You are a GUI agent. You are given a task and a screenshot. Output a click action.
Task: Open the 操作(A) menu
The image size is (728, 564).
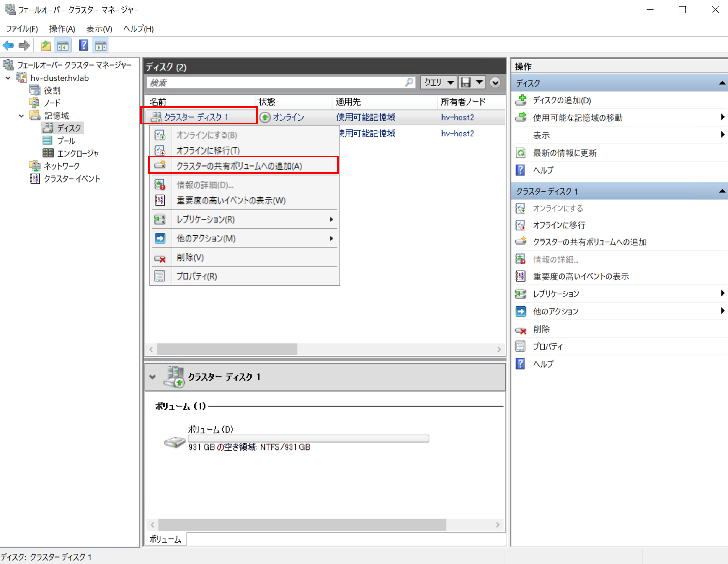62,29
